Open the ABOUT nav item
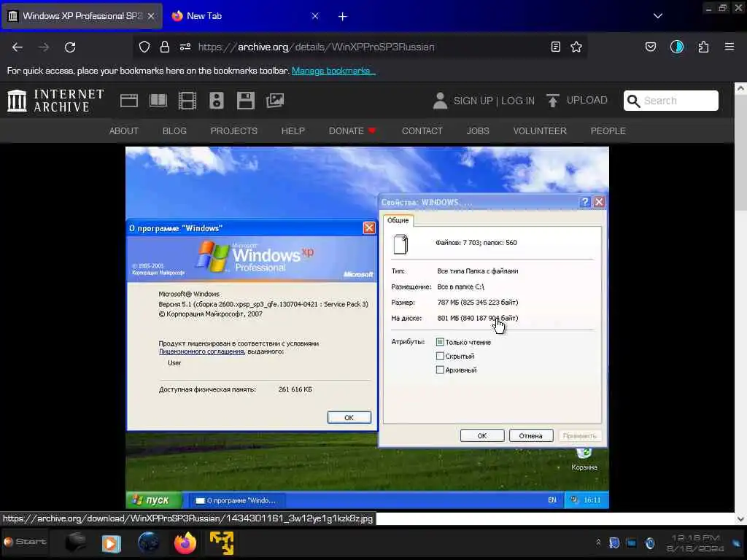 [x=124, y=131]
